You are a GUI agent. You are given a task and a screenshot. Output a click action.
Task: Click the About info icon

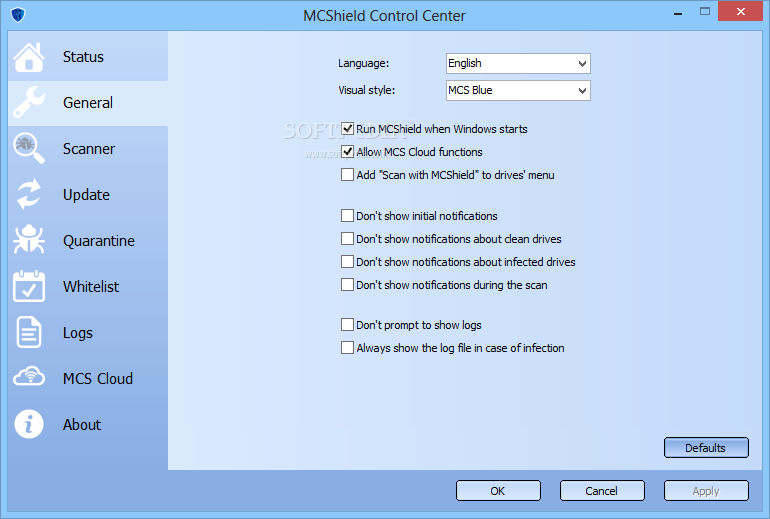click(x=29, y=424)
